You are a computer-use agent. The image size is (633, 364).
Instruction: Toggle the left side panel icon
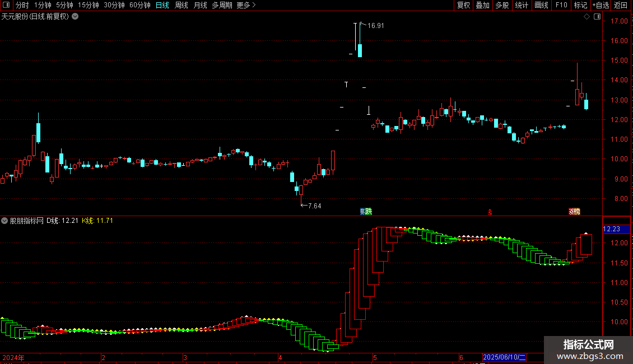click(6, 5)
